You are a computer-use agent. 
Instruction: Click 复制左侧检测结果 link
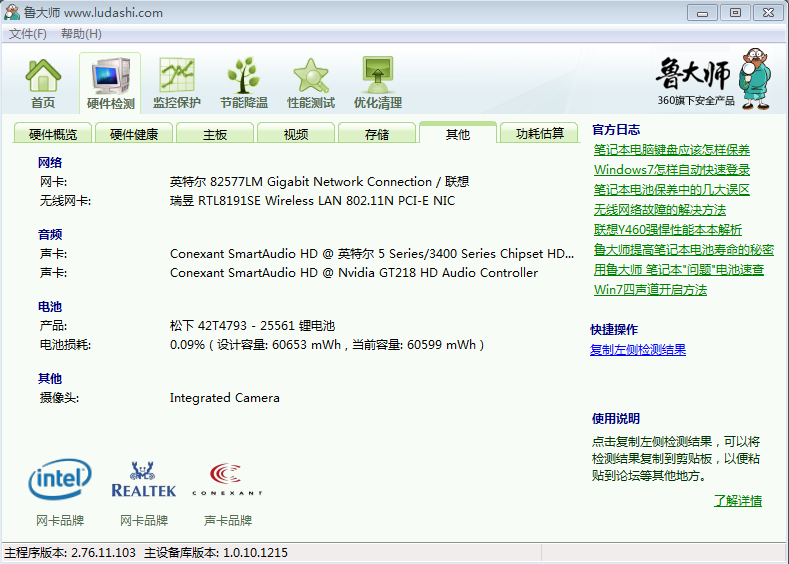pyautogui.click(x=638, y=350)
